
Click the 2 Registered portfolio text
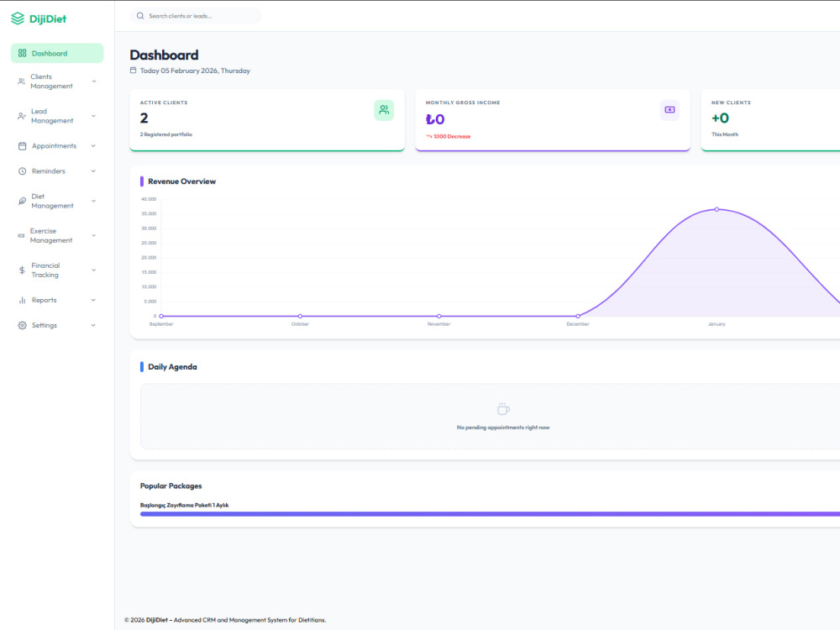pos(166,134)
